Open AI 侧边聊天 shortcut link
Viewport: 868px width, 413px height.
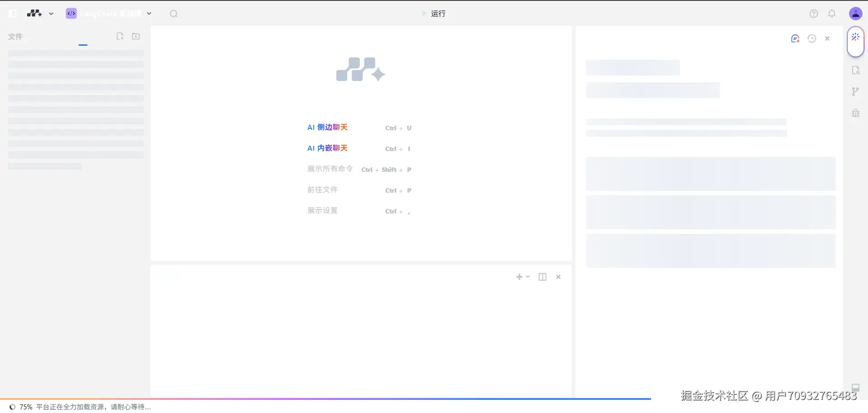tap(327, 128)
